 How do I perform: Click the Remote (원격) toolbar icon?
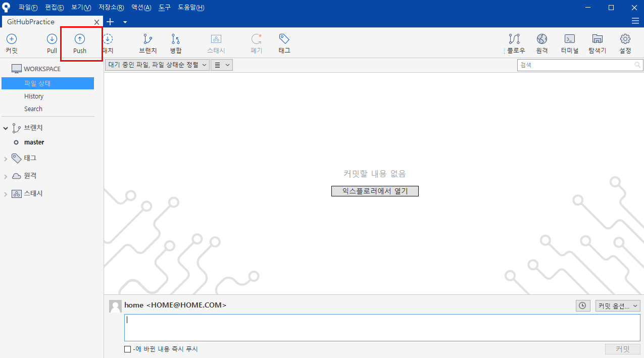tap(542, 39)
